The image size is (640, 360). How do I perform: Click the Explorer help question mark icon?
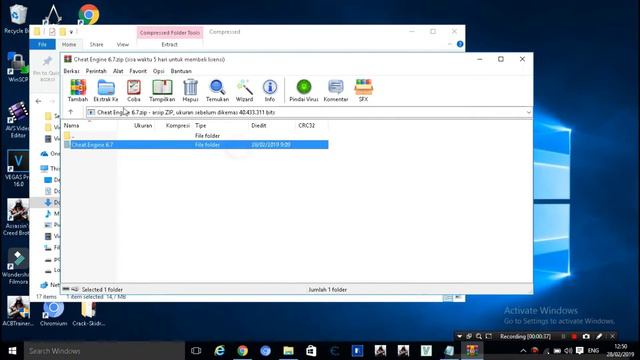[x=460, y=44]
